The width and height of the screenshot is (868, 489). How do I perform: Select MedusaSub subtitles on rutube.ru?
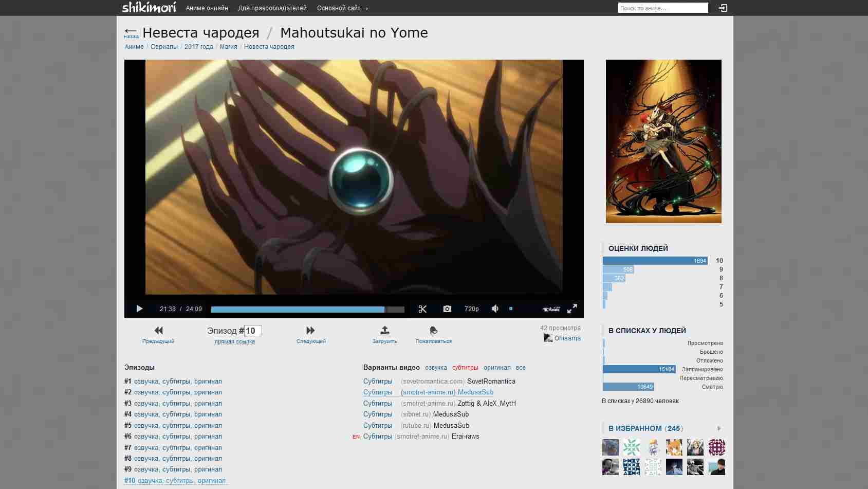[x=416, y=426]
